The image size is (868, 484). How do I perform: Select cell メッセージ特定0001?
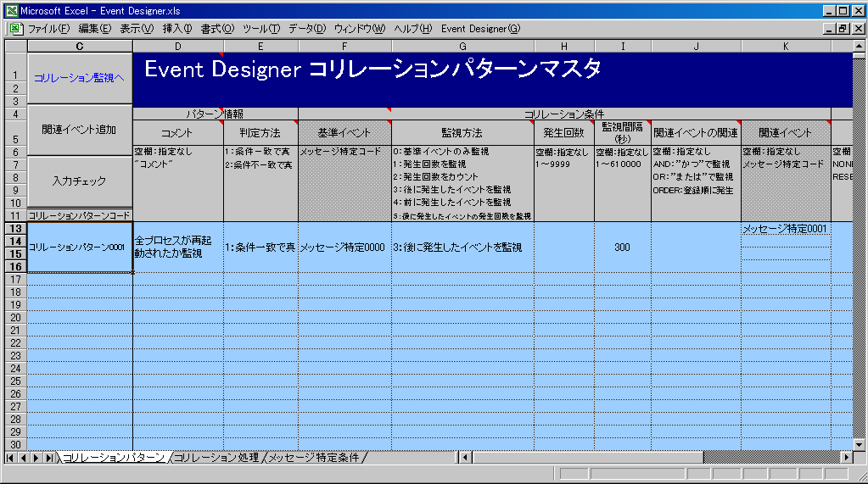[x=786, y=229]
